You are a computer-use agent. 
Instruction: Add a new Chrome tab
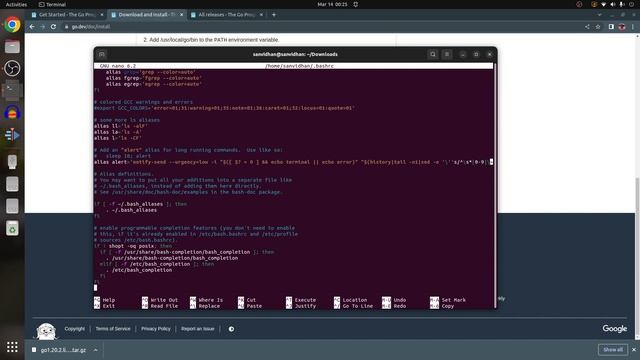[274, 15]
